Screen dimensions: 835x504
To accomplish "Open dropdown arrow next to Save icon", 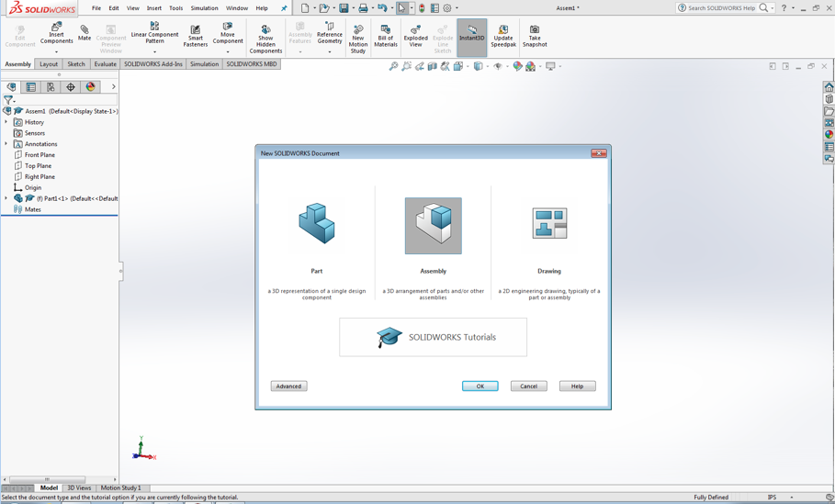I will point(353,8).
